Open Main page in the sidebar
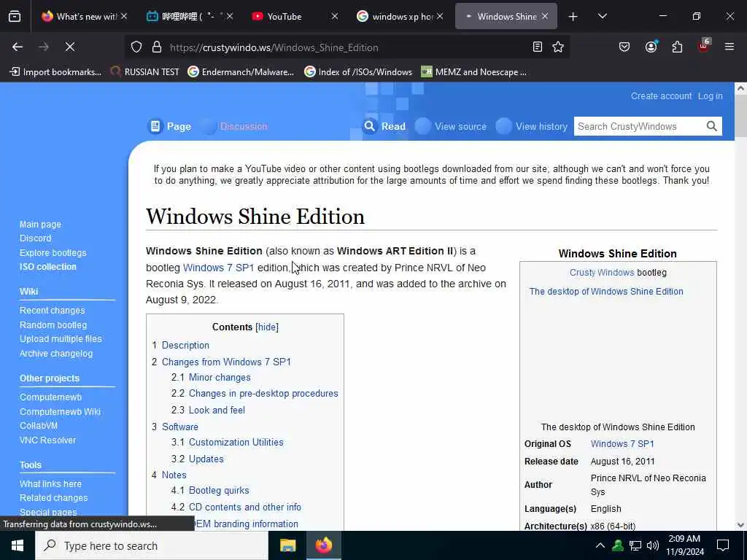The image size is (747, 560). [x=41, y=225]
